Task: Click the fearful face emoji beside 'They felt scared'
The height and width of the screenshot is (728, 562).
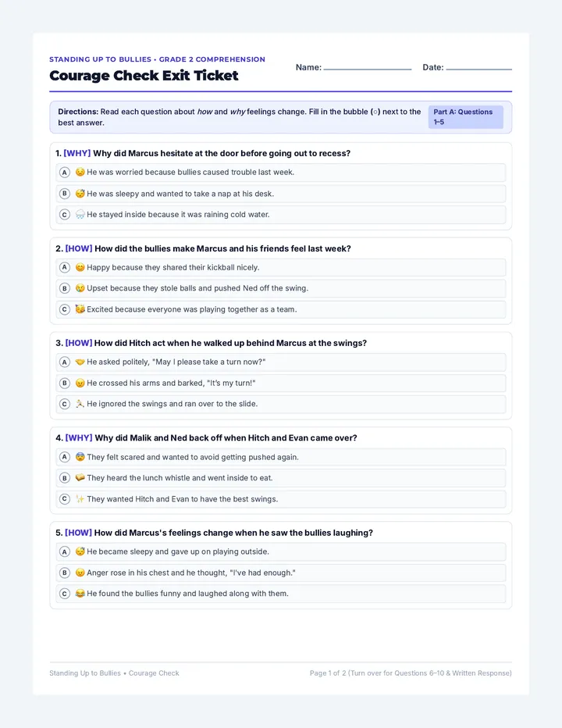Action: (80, 457)
